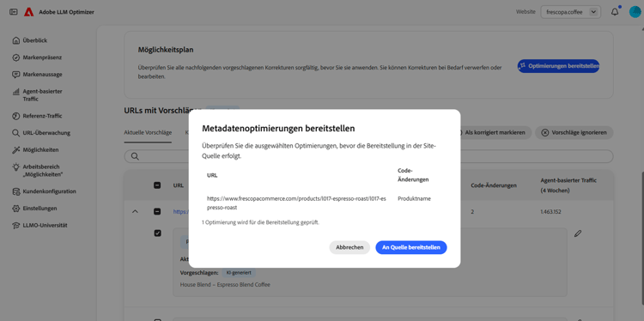This screenshot has height=321, width=644.
Task: Open Markenpräsenz section
Action: [42, 58]
